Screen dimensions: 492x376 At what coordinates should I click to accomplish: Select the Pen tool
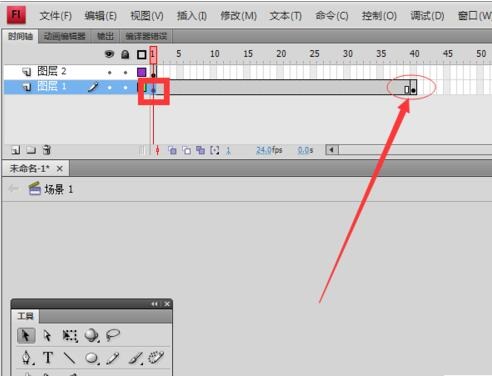tap(27, 358)
